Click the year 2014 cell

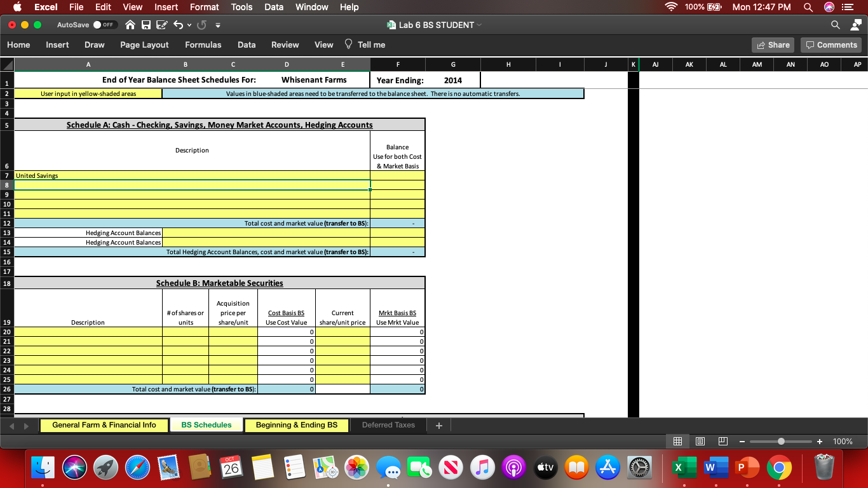point(453,80)
